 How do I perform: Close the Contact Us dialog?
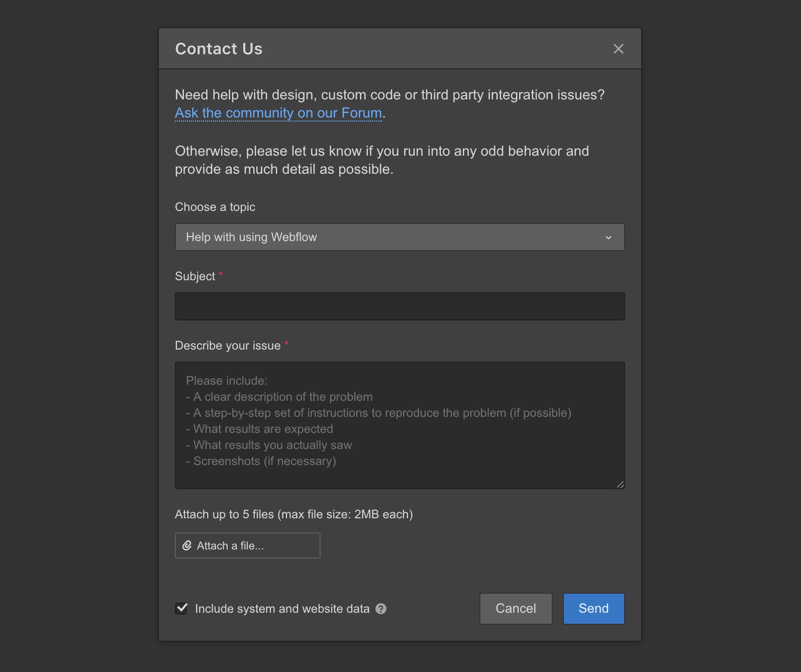[618, 49]
